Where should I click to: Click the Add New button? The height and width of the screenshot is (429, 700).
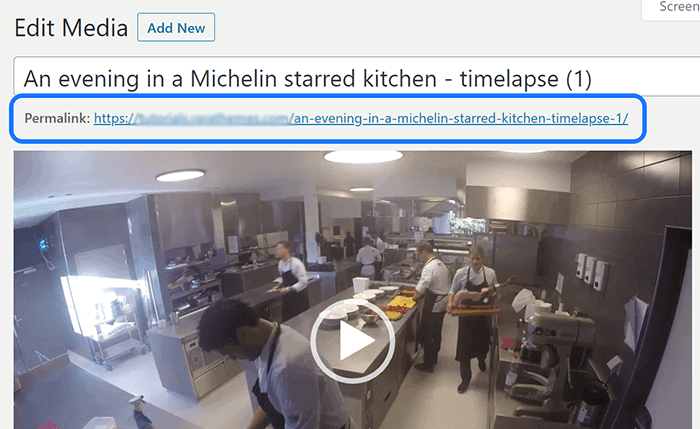(176, 28)
